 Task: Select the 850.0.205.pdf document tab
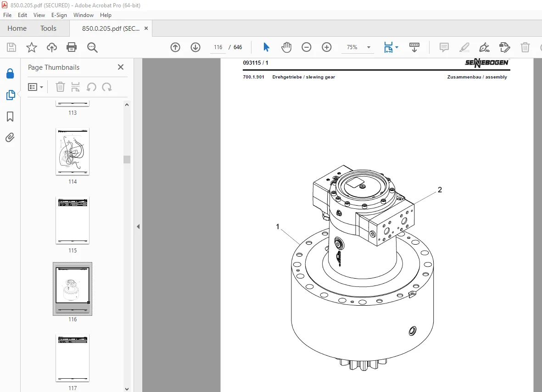point(111,29)
